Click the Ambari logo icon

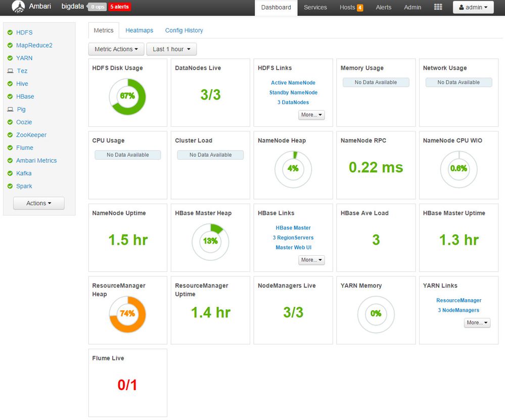18,7
